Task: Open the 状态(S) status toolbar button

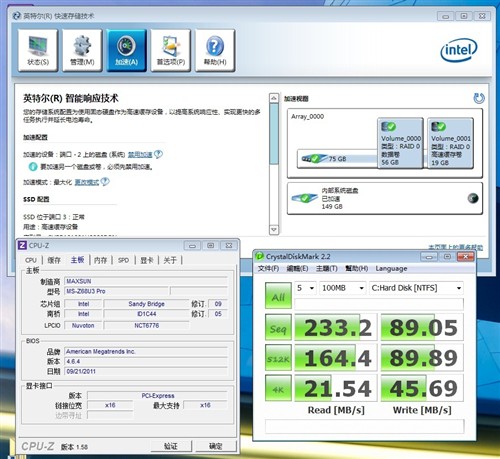Action: click(x=38, y=50)
